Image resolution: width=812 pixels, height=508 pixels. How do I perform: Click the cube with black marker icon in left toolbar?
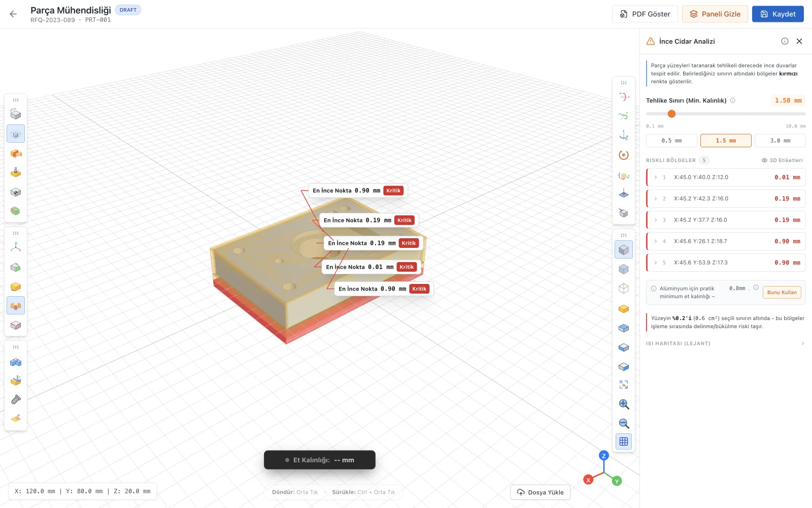coord(16,192)
